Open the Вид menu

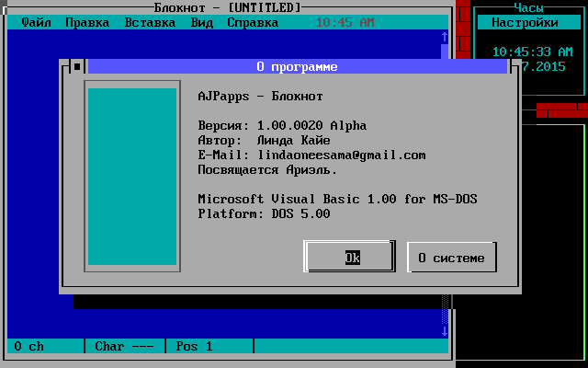coord(202,22)
